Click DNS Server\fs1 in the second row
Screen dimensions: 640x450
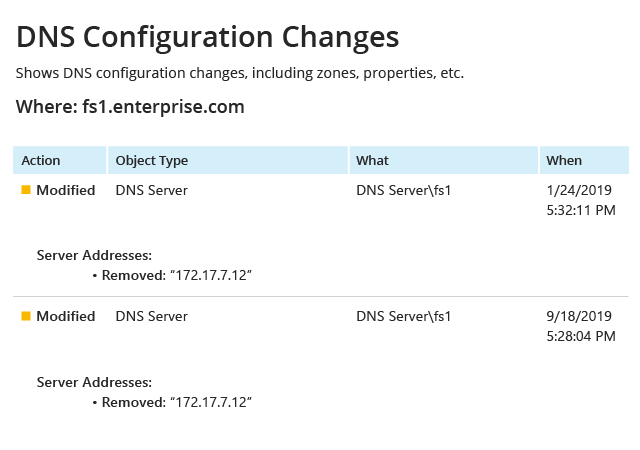(404, 316)
